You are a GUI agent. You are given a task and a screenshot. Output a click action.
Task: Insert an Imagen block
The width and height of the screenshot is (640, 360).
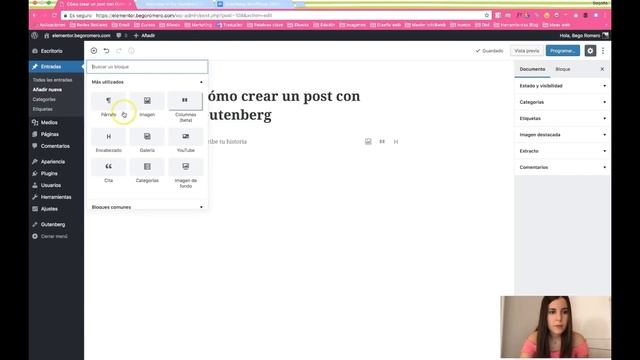[x=147, y=105]
